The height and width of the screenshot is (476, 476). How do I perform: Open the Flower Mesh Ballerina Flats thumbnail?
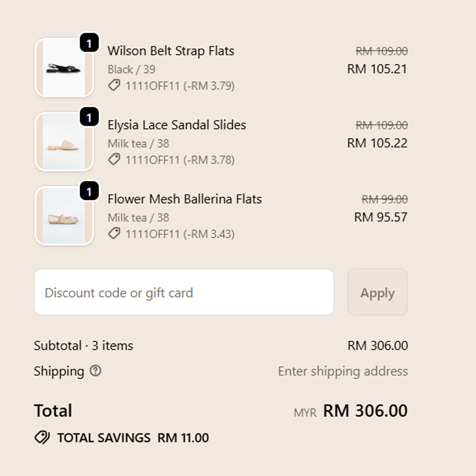[63, 217]
